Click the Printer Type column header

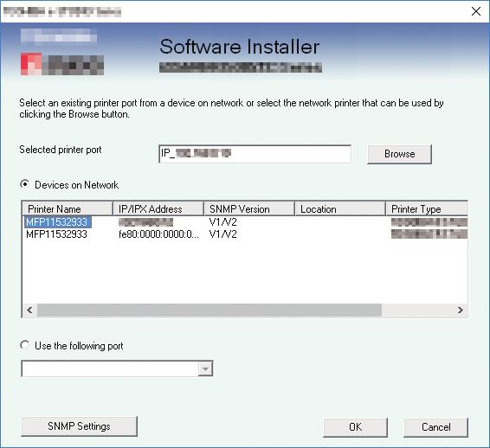click(x=427, y=208)
